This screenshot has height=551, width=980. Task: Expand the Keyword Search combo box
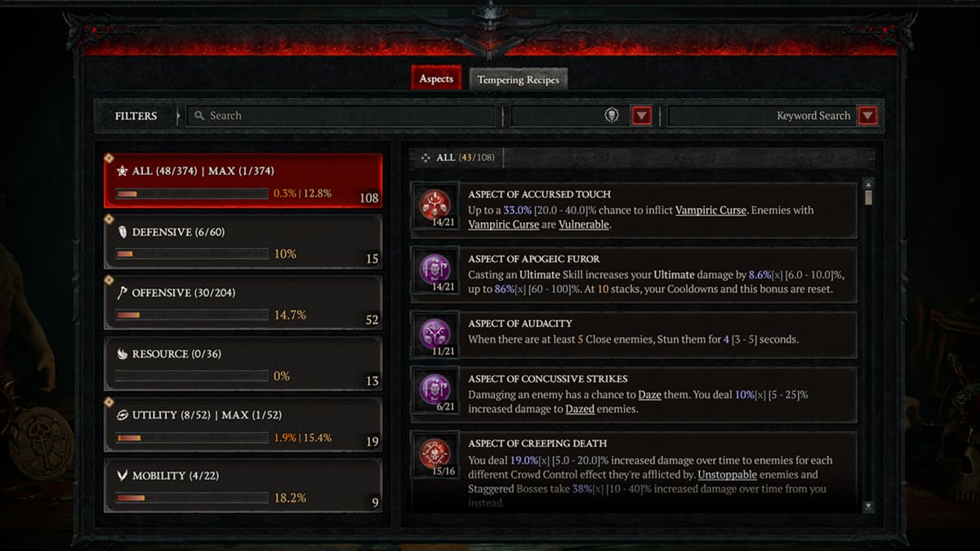(x=774, y=116)
